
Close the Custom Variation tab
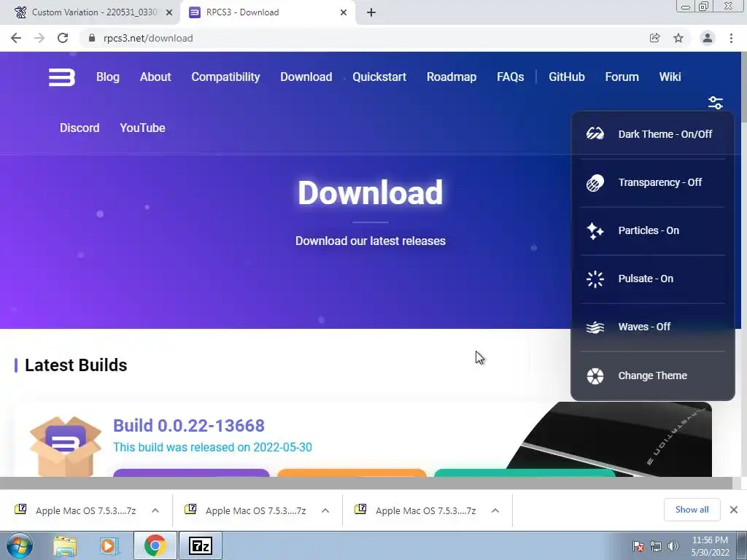click(x=169, y=12)
